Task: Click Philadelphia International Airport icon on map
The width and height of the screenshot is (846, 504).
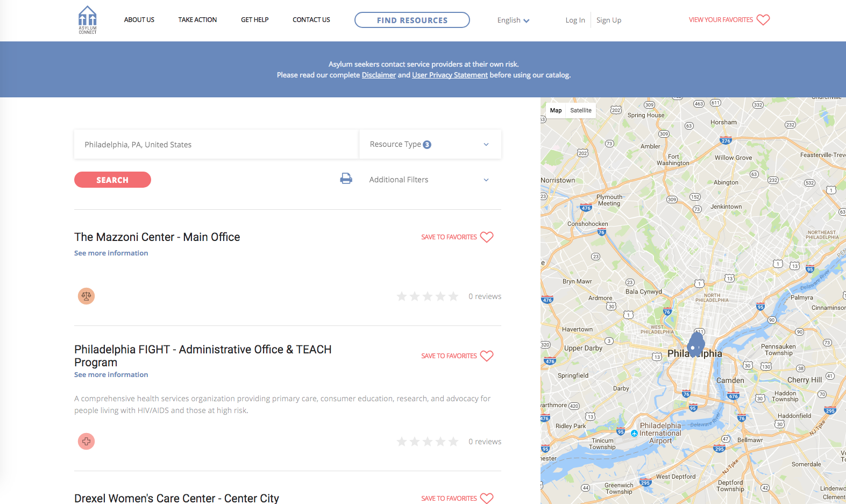Action: coord(635,433)
